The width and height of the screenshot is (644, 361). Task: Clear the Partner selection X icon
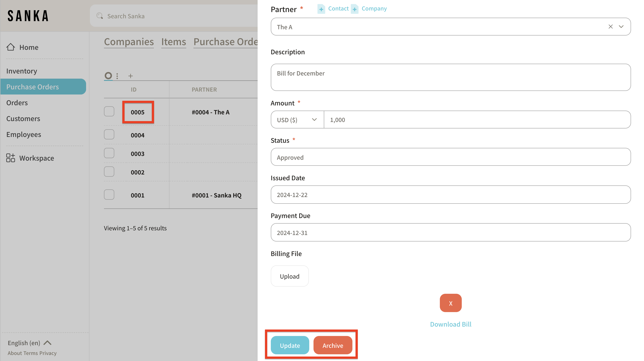[x=610, y=27]
